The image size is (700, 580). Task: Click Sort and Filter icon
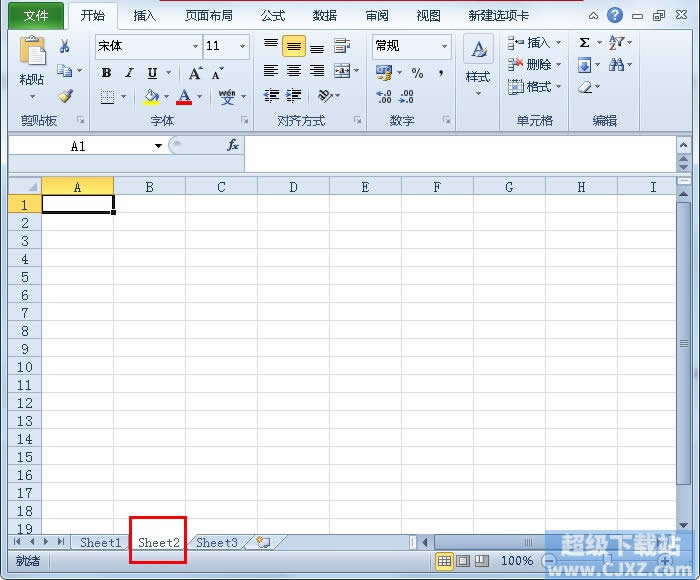click(616, 43)
